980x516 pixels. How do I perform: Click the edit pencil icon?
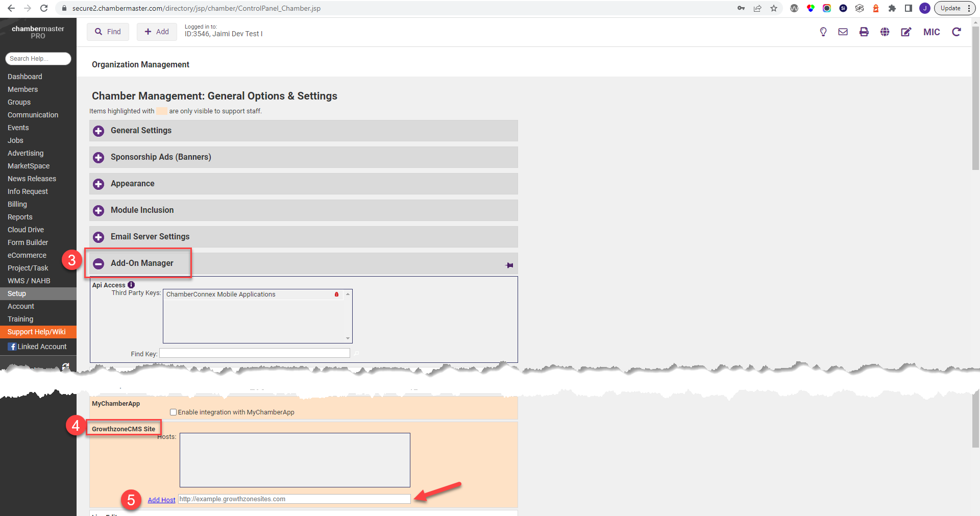click(x=906, y=32)
